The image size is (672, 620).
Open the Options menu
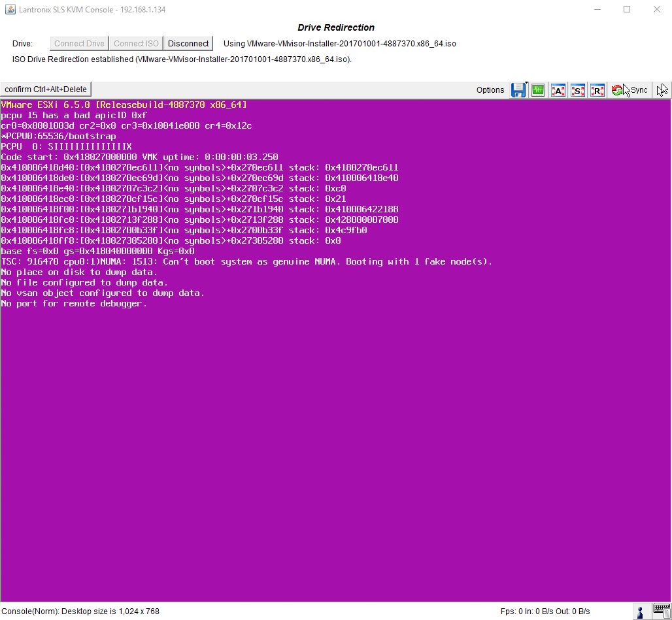click(490, 90)
